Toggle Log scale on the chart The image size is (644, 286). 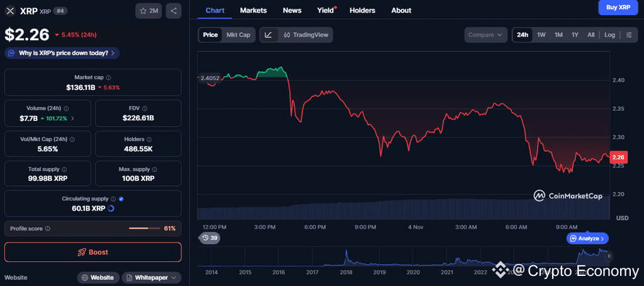tap(609, 35)
